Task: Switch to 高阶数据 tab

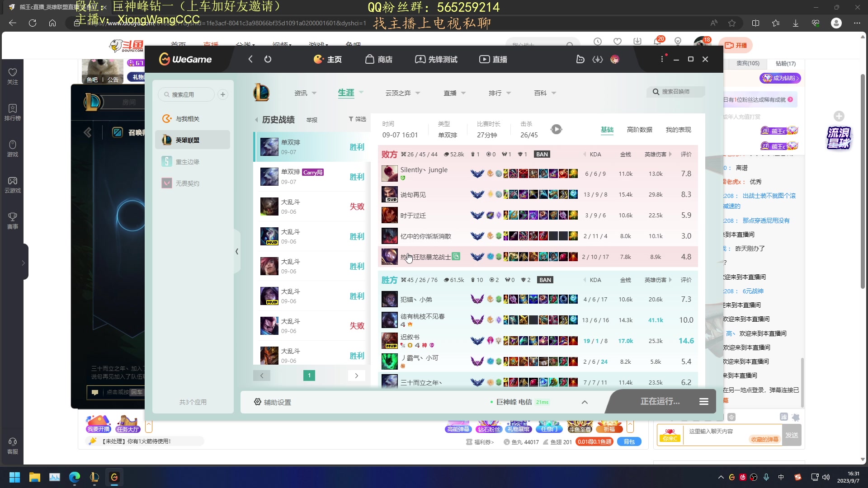Action: click(639, 130)
